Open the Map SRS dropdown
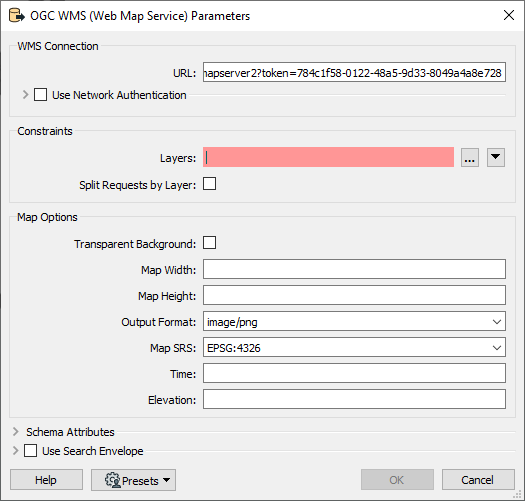Image resolution: width=525 pixels, height=501 pixels. click(x=354, y=348)
